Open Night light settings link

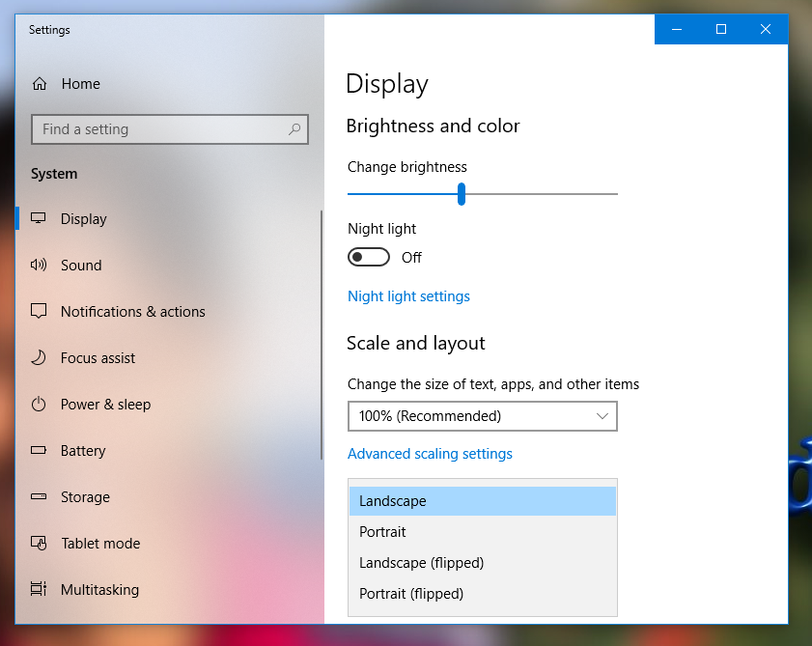tap(408, 296)
